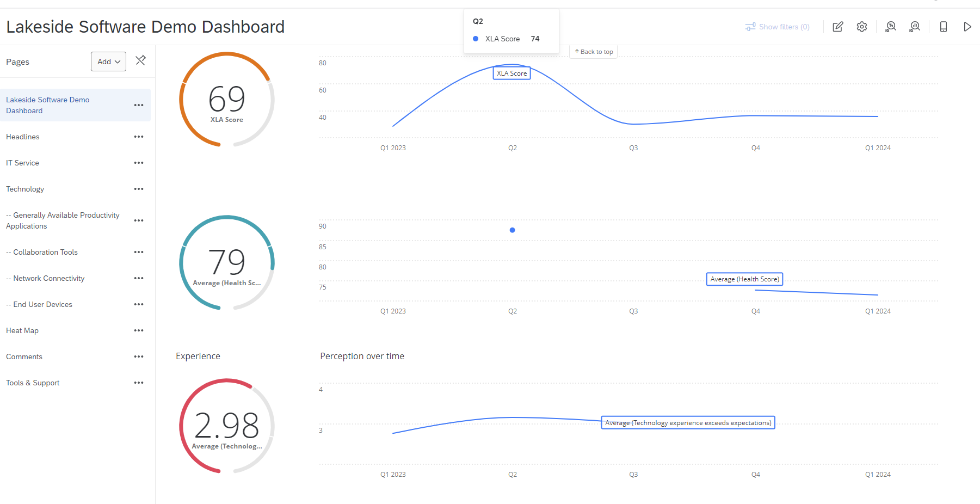Open options menu for End User Devices
The image size is (980, 504).
click(x=139, y=304)
